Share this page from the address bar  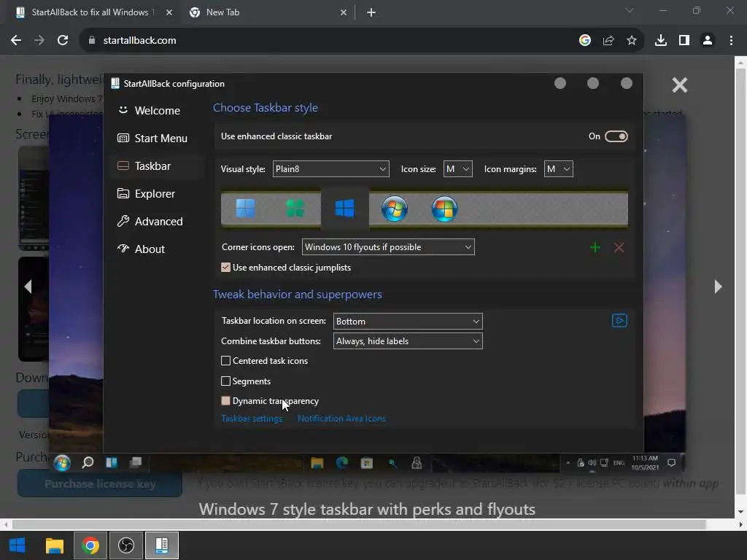coord(608,41)
